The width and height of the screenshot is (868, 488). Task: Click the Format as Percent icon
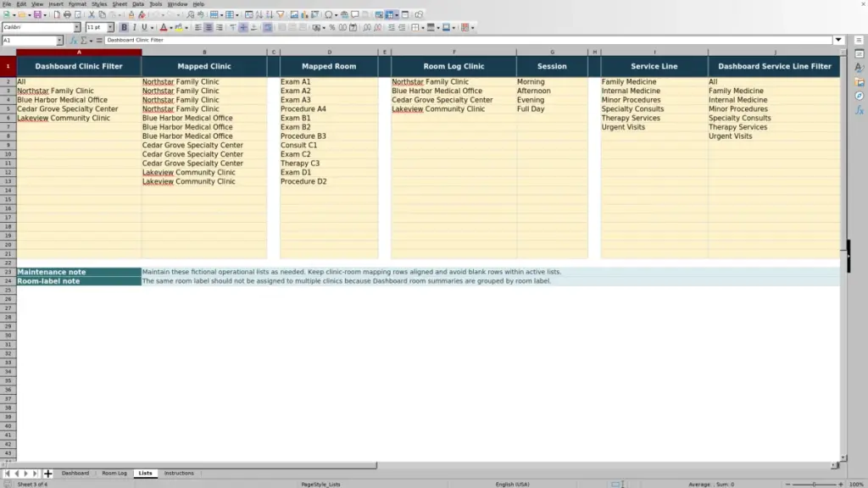point(332,28)
